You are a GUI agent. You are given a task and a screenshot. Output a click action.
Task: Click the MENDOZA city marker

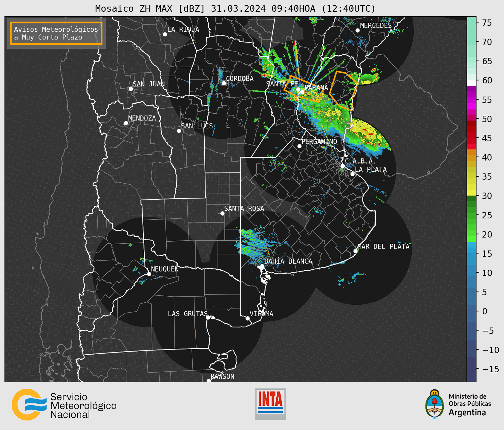pos(126,123)
